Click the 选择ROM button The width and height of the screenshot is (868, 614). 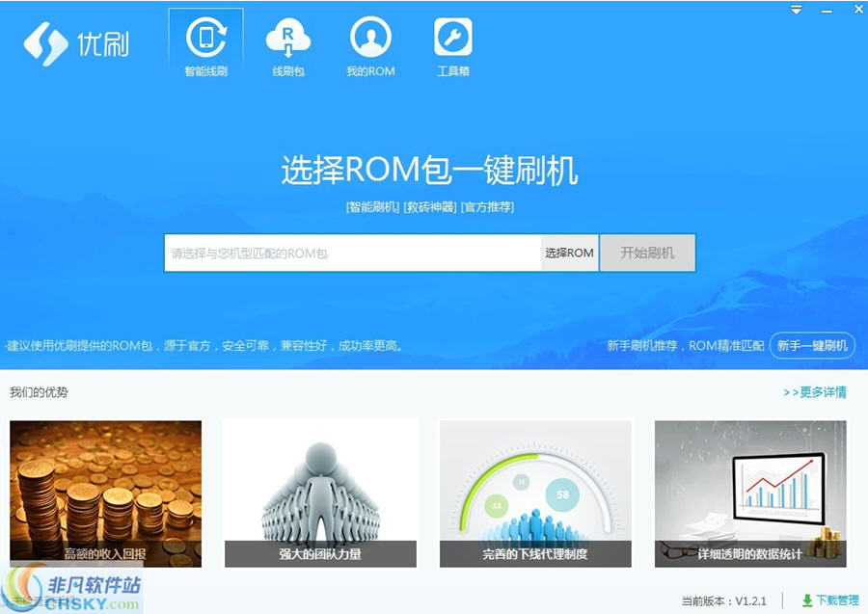(x=569, y=253)
